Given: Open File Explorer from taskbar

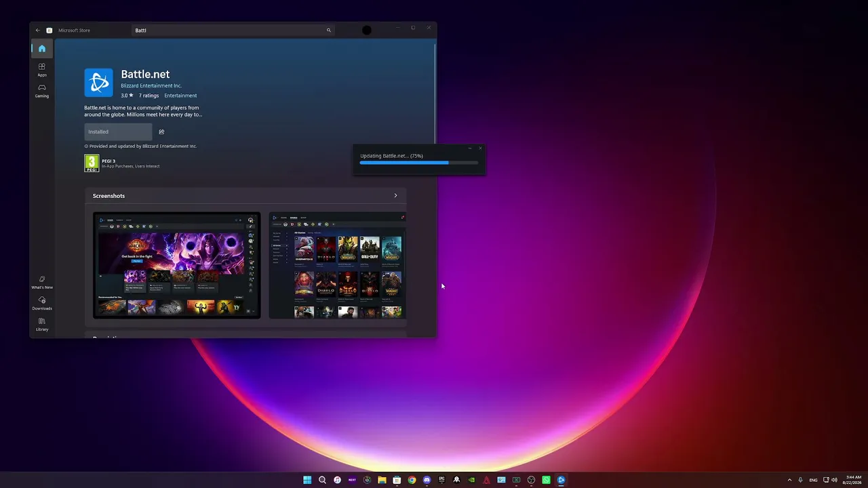Looking at the screenshot, I should [x=382, y=480].
